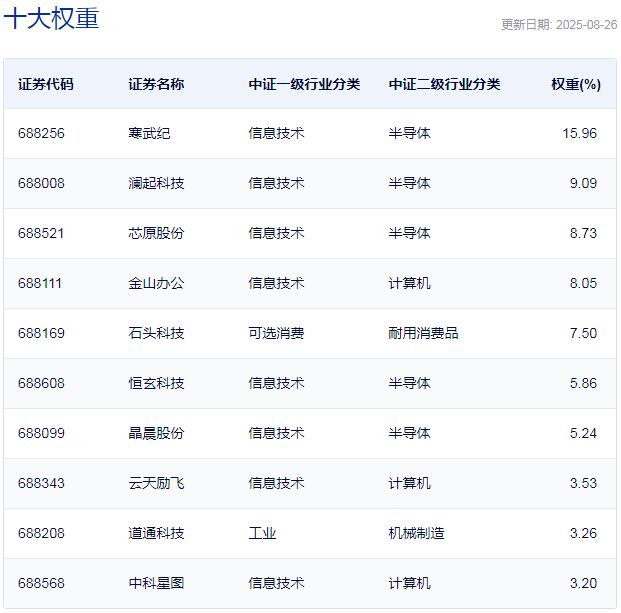The width and height of the screenshot is (621, 613).
Task: Click 信息技术 in the 晶晨股份 row
Action: tap(276, 433)
